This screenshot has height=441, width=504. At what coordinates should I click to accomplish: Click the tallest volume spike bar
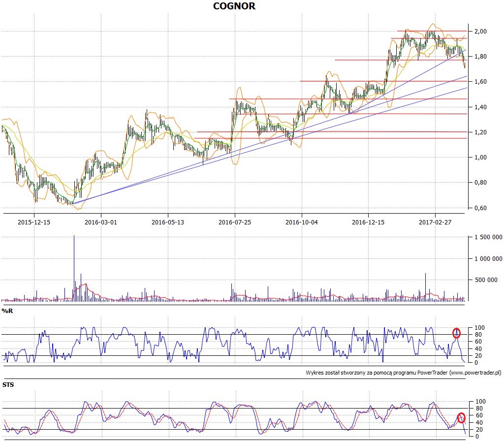pos(74,268)
